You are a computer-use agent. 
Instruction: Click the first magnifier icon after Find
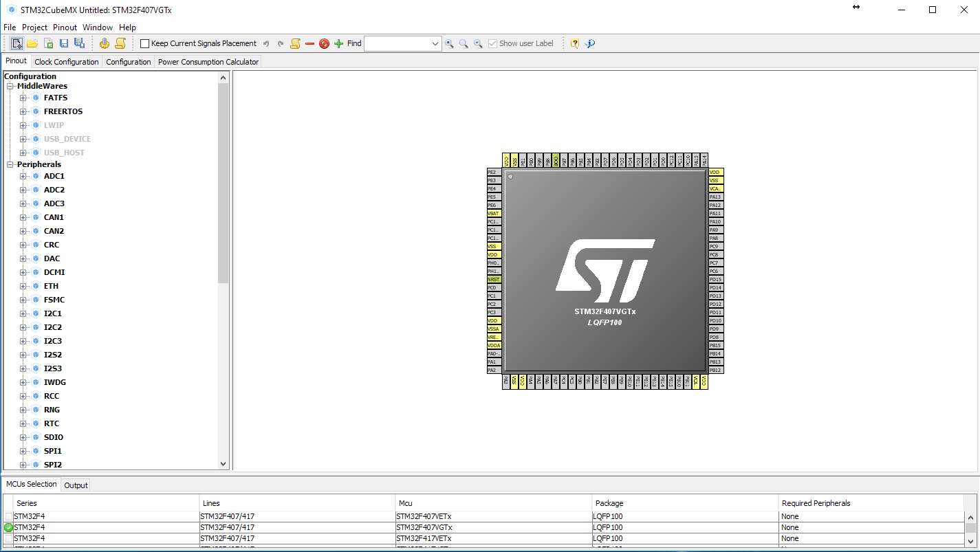tap(449, 43)
